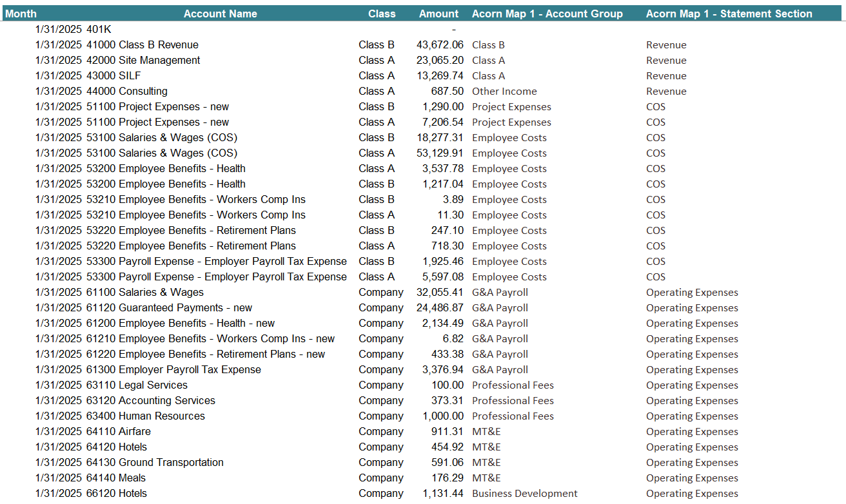Click the 41000 Class B Revenue cell
Screen dimensions: 846x504
pos(143,44)
